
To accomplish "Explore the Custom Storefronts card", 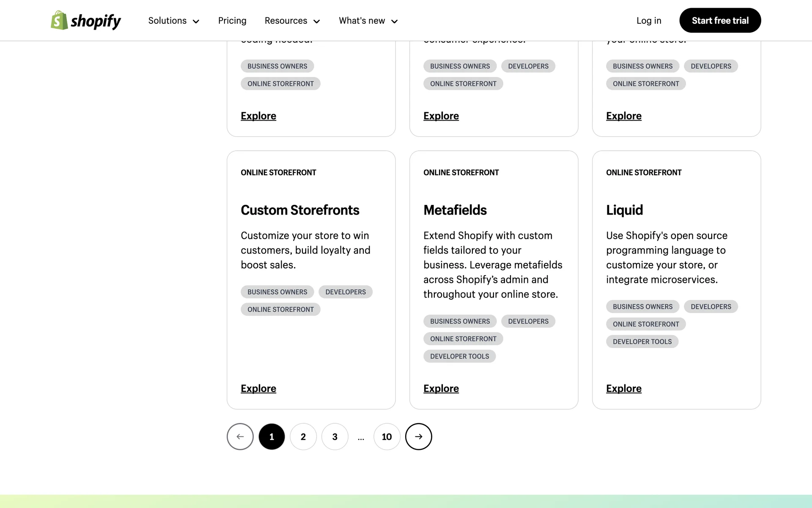I will [258, 388].
